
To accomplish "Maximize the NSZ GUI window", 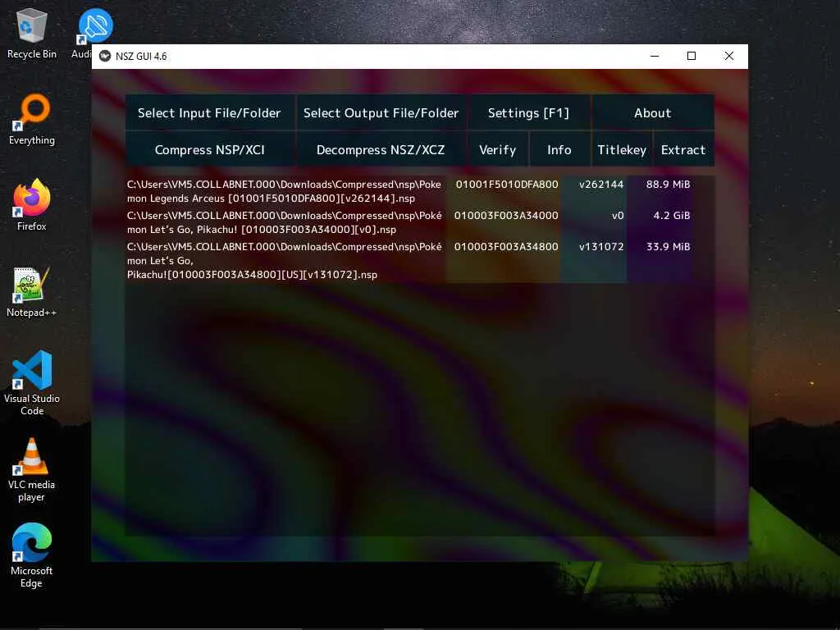I will click(692, 57).
